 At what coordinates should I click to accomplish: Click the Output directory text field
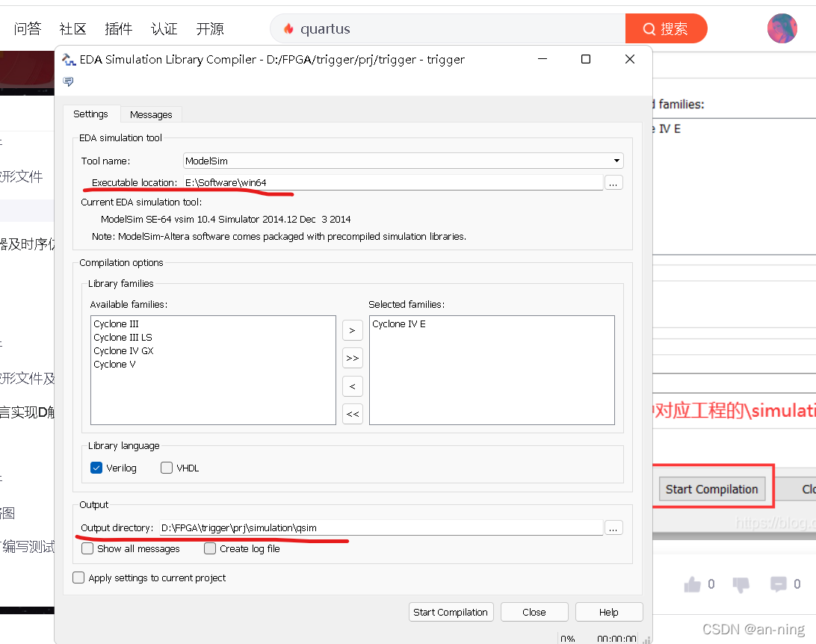pyautogui.click(x=381, y=527)
